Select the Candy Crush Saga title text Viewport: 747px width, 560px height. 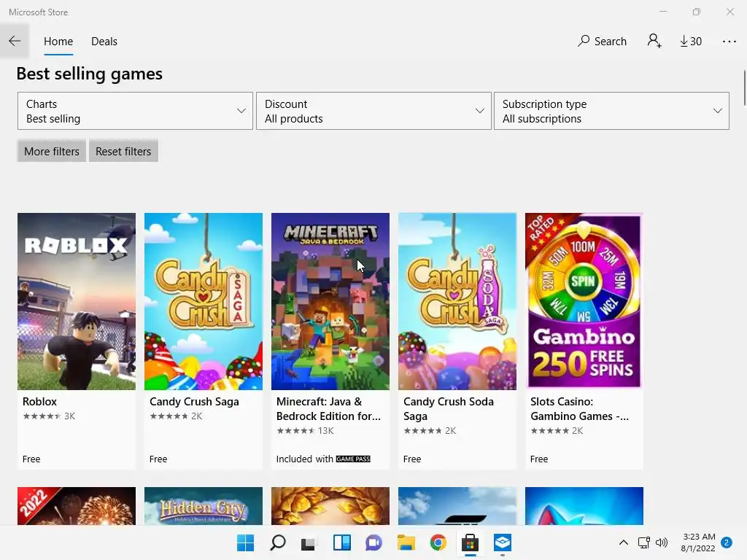tap(194, 402)
